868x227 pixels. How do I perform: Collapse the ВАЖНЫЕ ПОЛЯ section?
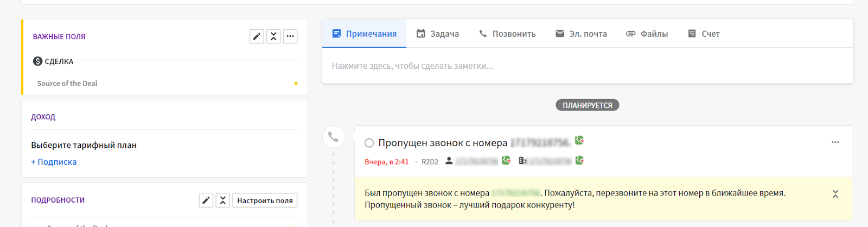pos(273,36)
